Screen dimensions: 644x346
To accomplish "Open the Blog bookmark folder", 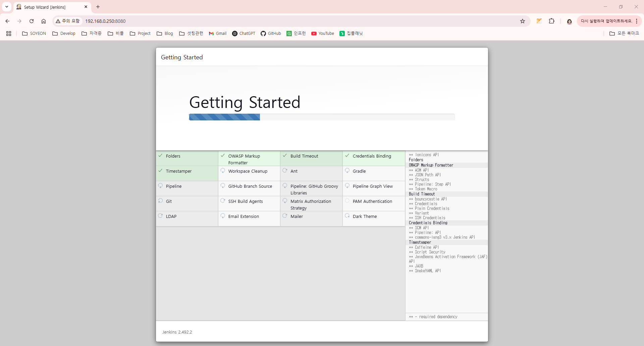I will pyautogui.click(x=165, y=34).
